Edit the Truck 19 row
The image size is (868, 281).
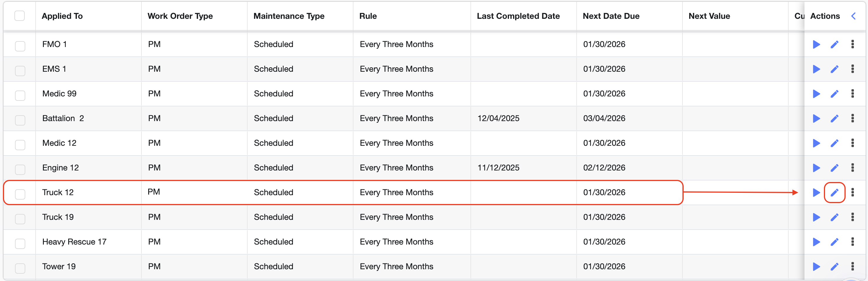834,217
